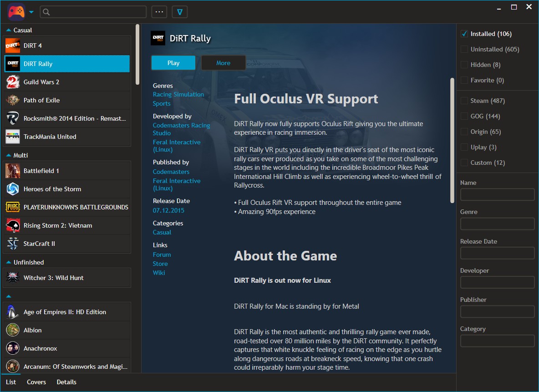
Task: Open the Casual category link
Action: (162, 233)
